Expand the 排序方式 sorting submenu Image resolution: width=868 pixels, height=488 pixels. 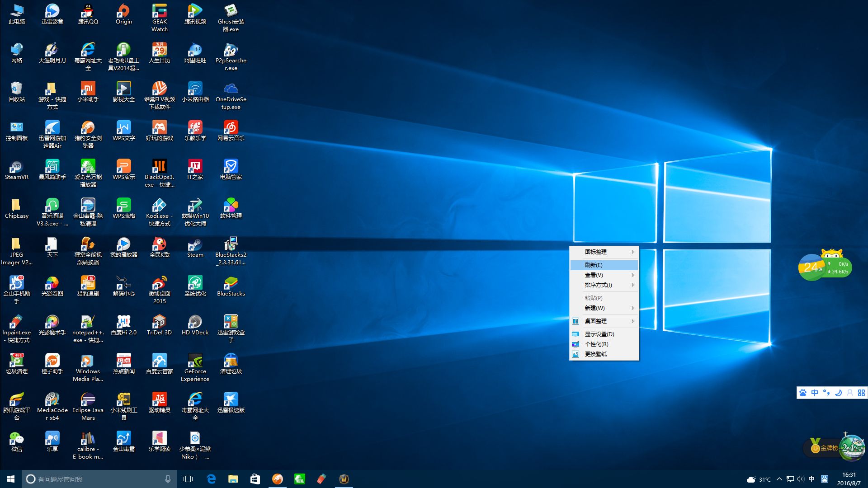(x=598, y=285)
